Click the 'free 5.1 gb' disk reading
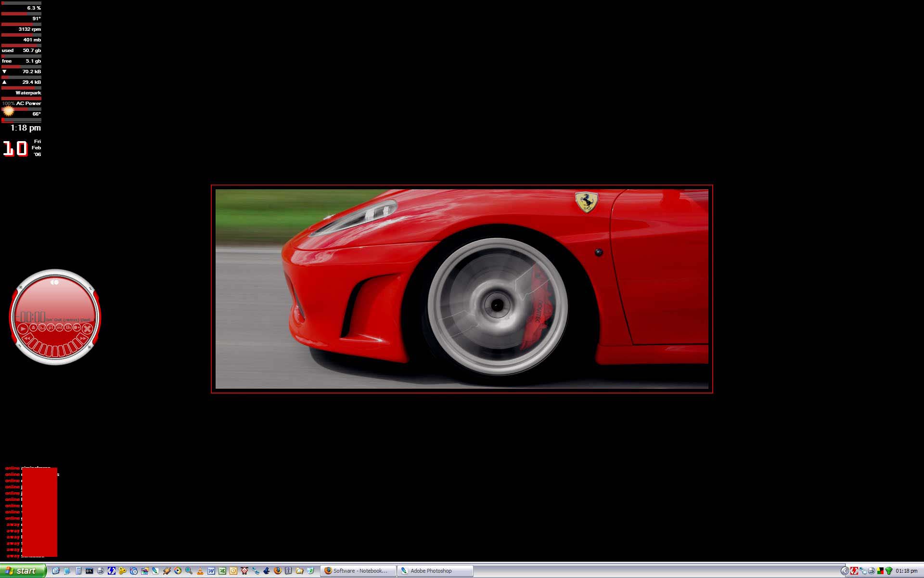Screen dimensions: 924x578 (x=22, y=61)
